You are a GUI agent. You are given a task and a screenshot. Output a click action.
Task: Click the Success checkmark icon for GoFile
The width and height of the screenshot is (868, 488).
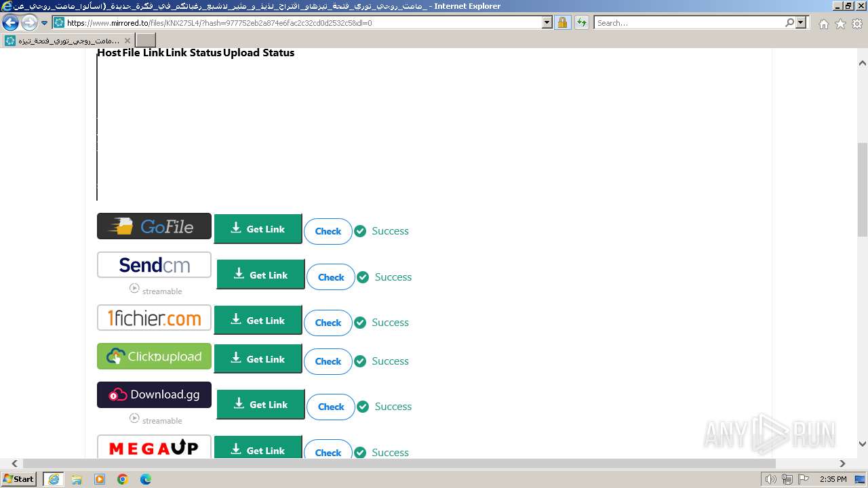point(360,231)
